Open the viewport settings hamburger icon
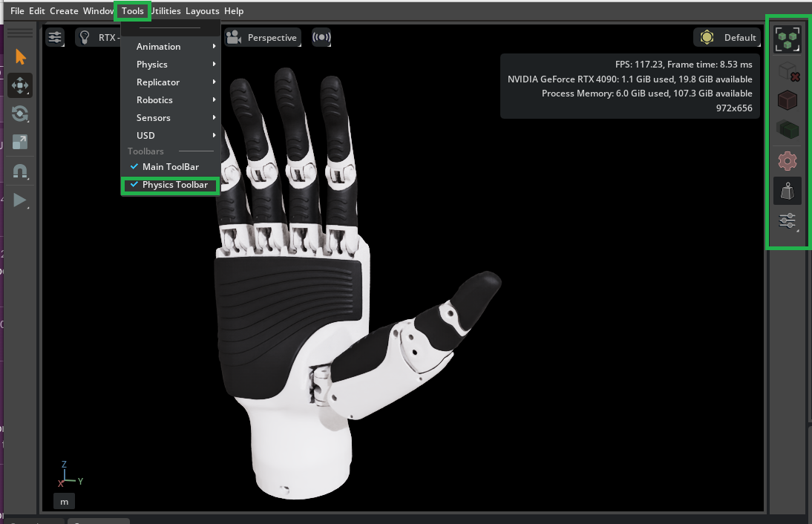812x524 pixels. tap(55, 36)
